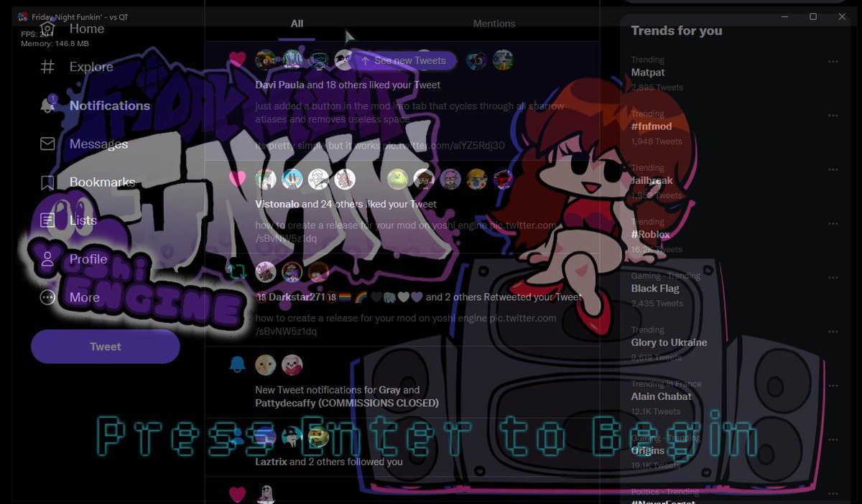The height and width of the screenshot is (504, 862).
Task: Click the Messages envelope icon
Action: coord(47,144)
